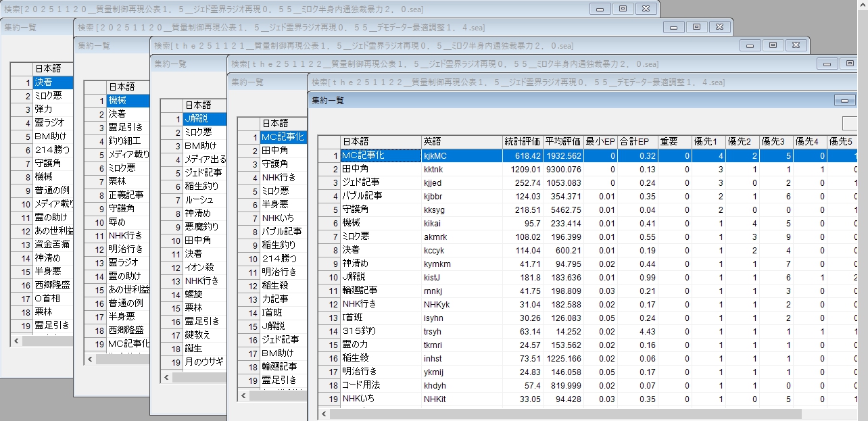Click left scroll arrow under the 決着 list
868x421 pixels.
tap(16, 341)
